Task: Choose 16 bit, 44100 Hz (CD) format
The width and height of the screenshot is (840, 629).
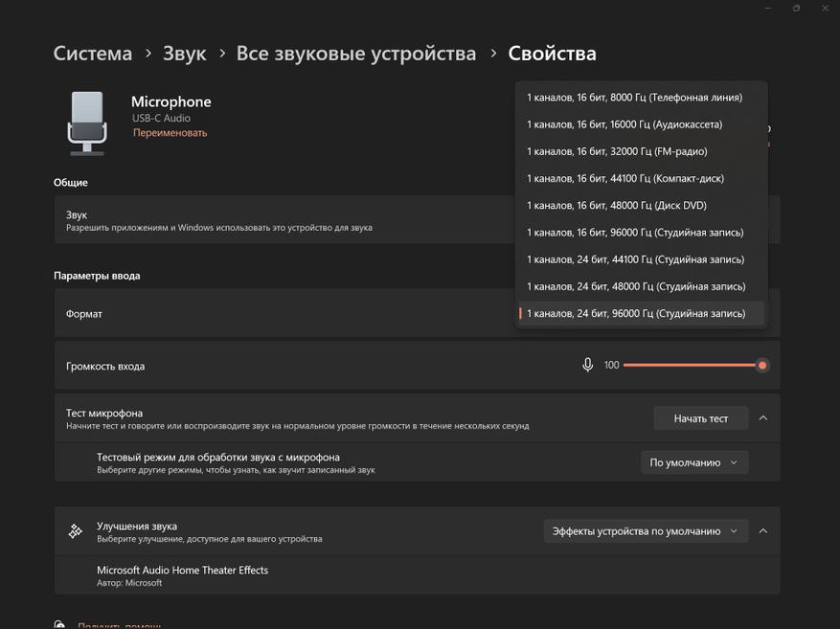Action: [624, 178]
